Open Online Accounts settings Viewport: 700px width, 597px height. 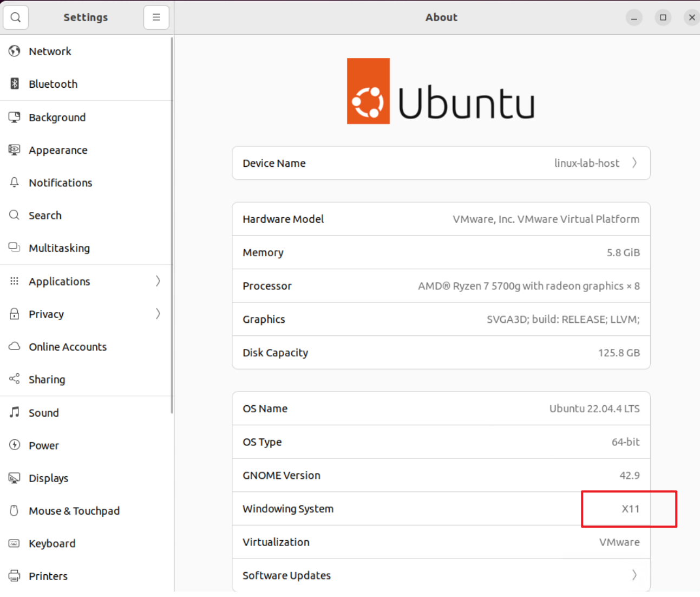pyautogui.click(x=87, y=346)
